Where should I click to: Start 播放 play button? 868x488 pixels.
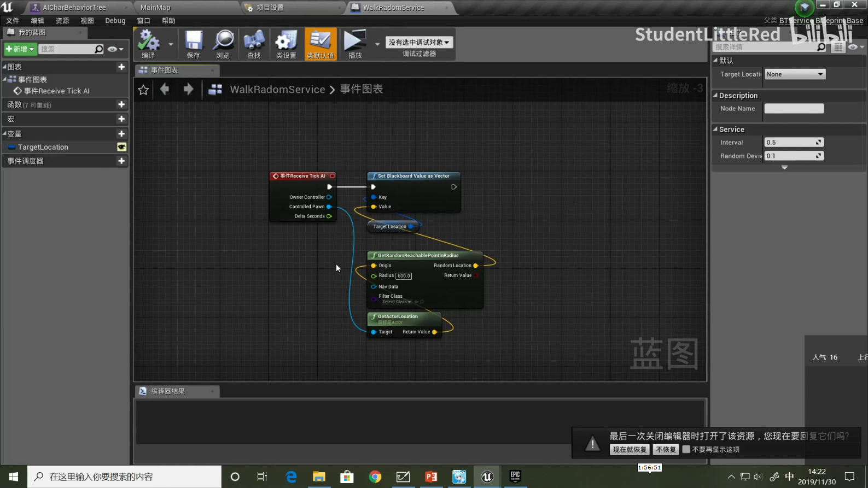click(355, 44)
